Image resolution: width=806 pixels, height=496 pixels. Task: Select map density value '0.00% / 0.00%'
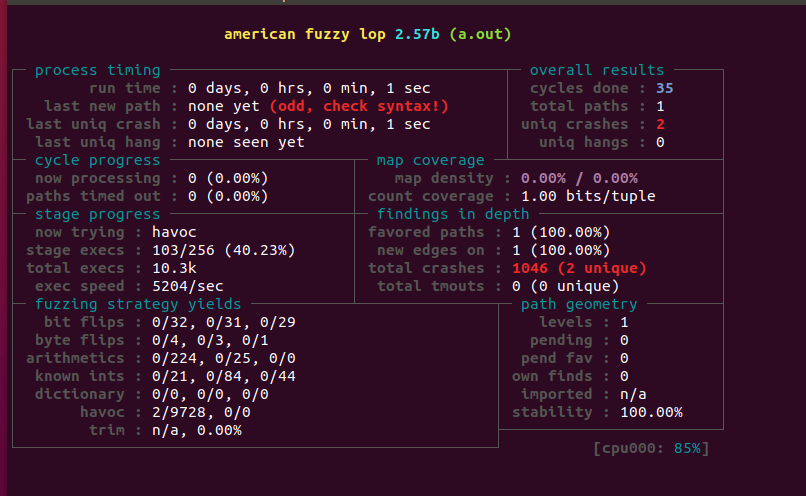coord(579,178)
